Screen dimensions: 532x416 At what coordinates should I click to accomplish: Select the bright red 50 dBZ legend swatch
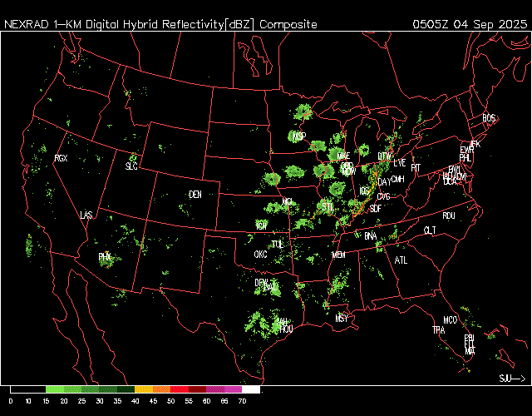pyautogui.click(x=180, y=389)
